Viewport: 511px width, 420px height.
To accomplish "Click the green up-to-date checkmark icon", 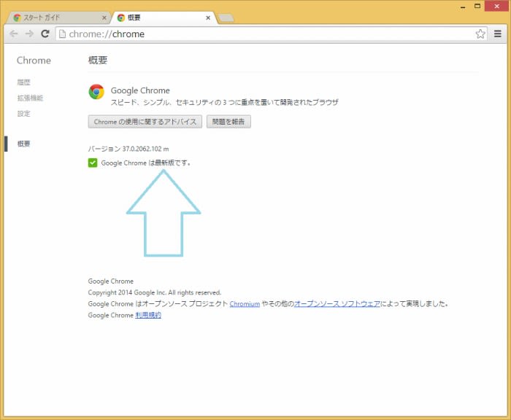I will coord(93,163).
